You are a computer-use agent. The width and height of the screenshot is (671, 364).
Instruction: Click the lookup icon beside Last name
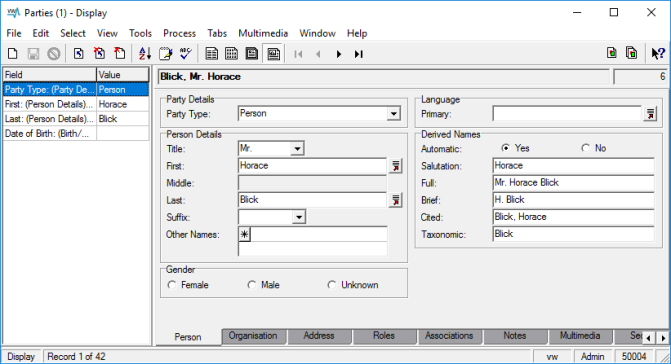[x=395, y=200]
